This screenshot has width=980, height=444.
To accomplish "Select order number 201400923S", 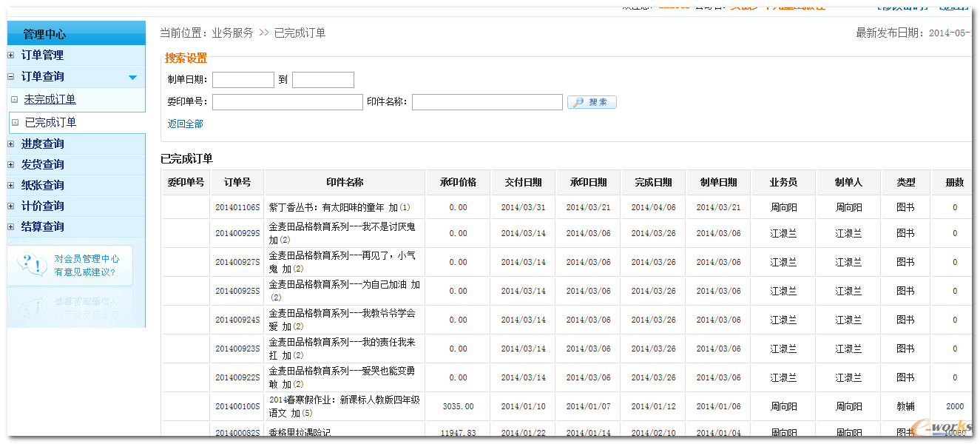I will tap(237, 349).
